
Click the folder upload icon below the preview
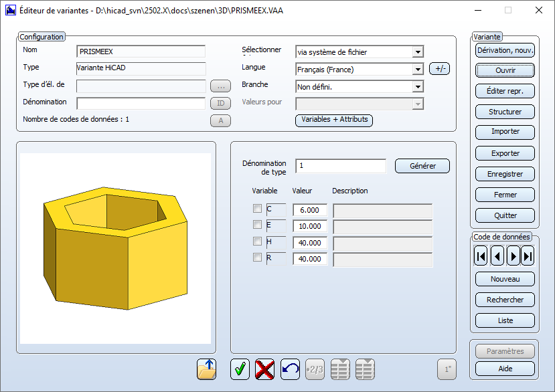pos(208,369)
